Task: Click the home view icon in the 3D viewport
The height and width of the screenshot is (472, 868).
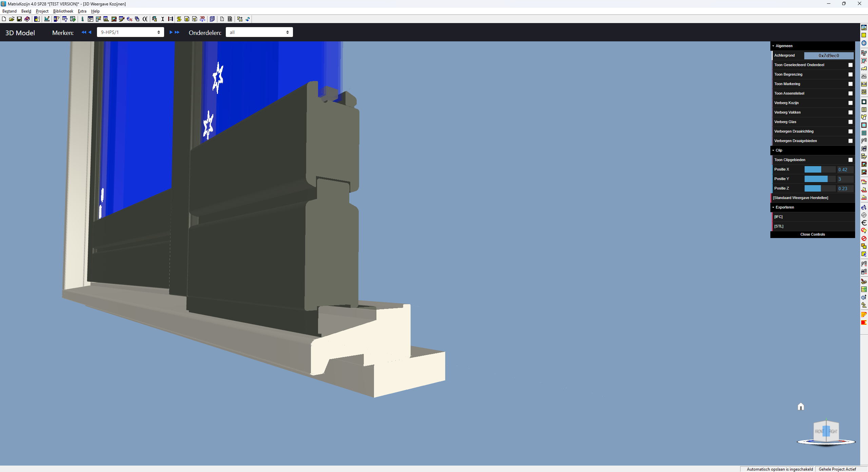Action: tap(801, 407)
